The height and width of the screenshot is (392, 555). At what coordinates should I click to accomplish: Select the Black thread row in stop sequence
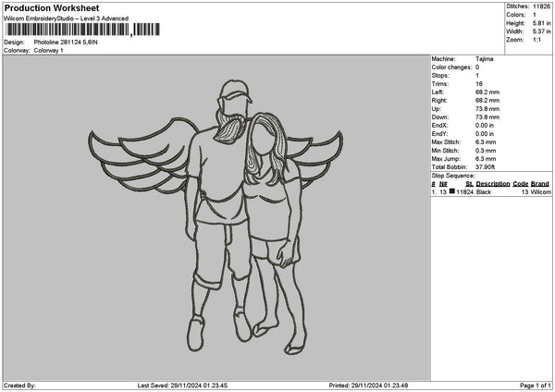(x=491, y=192)
